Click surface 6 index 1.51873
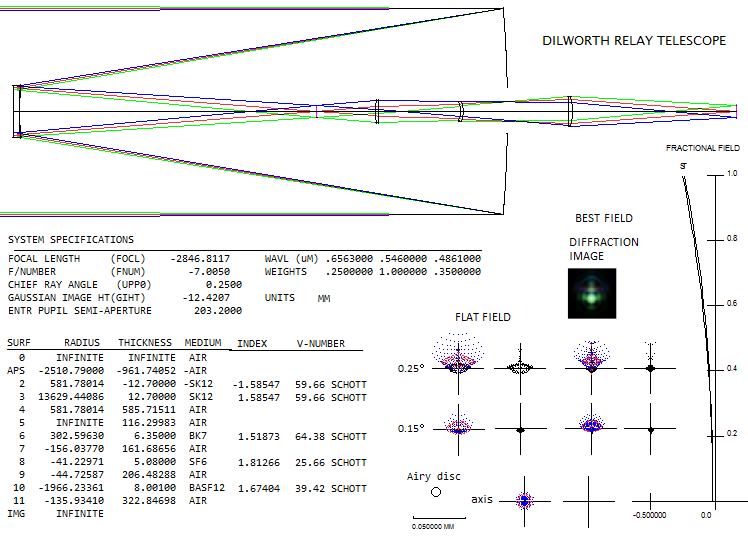This screenshot has height=540, width=748. tap(259, 436)
